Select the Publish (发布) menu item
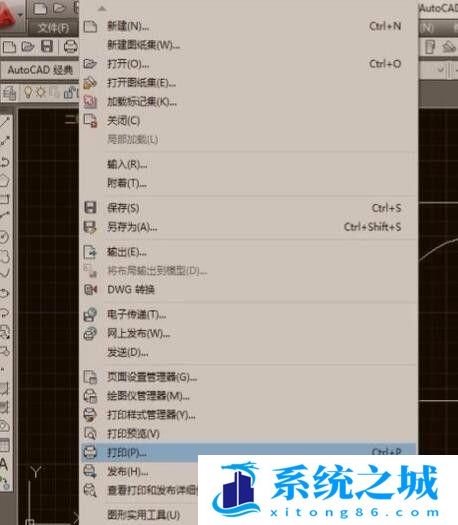The image size is (458, 525). pos(139,472)
